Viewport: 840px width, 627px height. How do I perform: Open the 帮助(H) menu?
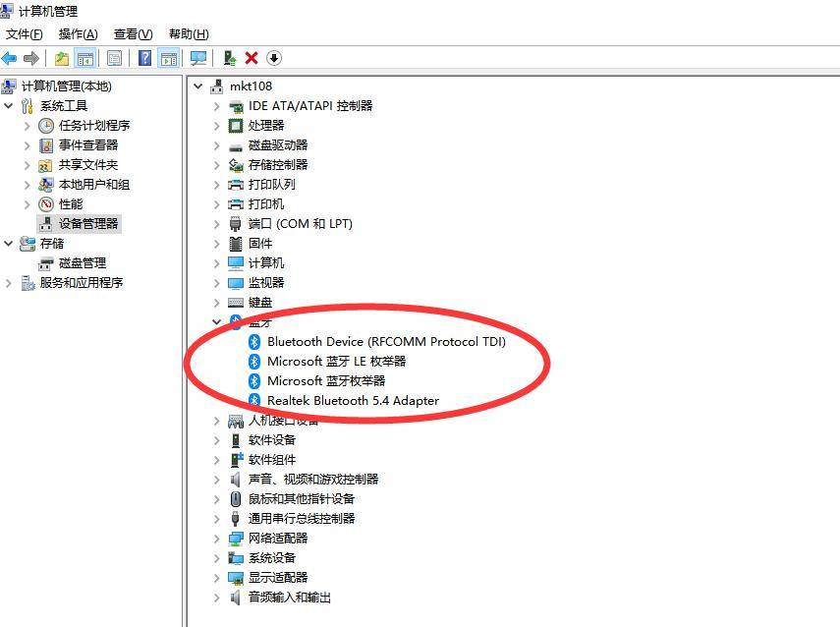pyautogui.click(x=189, y=34)
